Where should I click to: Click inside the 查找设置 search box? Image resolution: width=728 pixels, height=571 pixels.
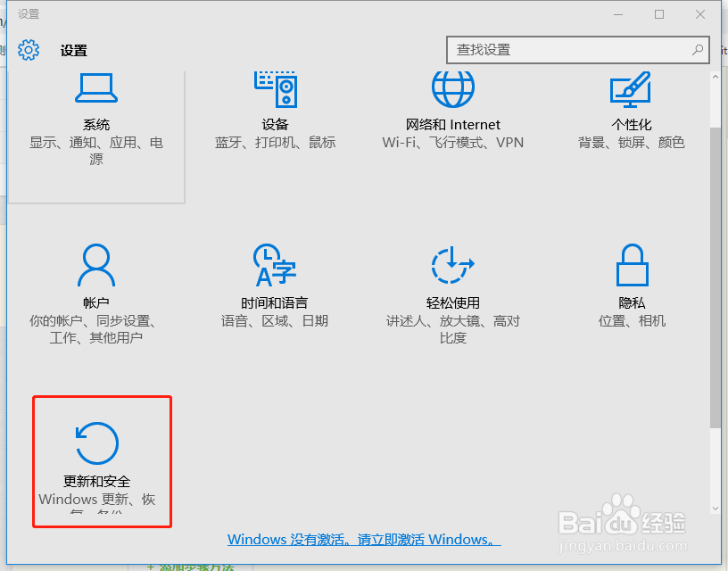(577, 50)
